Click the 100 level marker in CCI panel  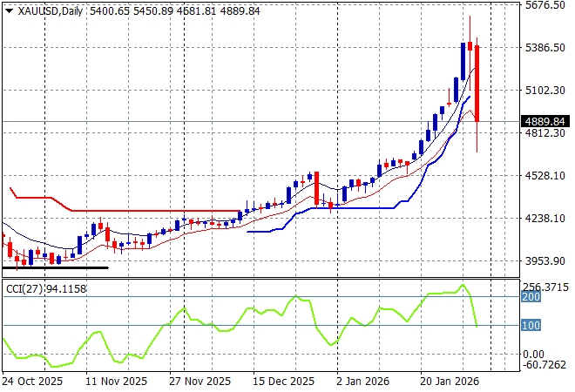531,325
